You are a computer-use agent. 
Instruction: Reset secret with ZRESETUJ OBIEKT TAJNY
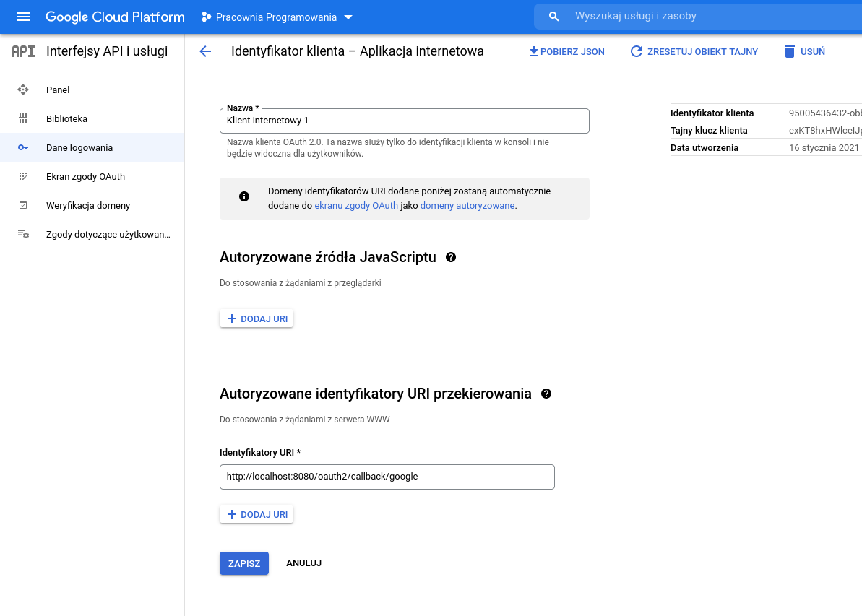pos(702,52)
